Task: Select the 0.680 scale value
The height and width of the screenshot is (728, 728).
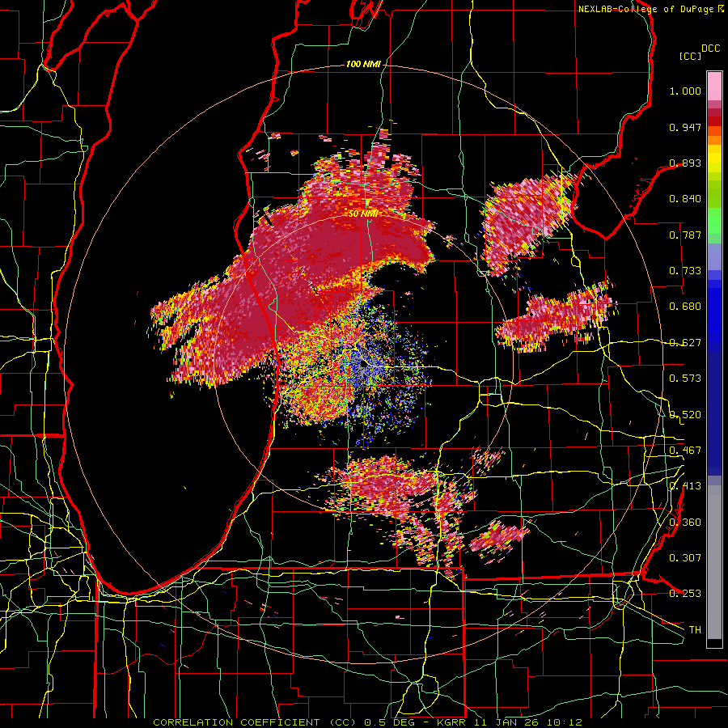Action: click(685, 307)
